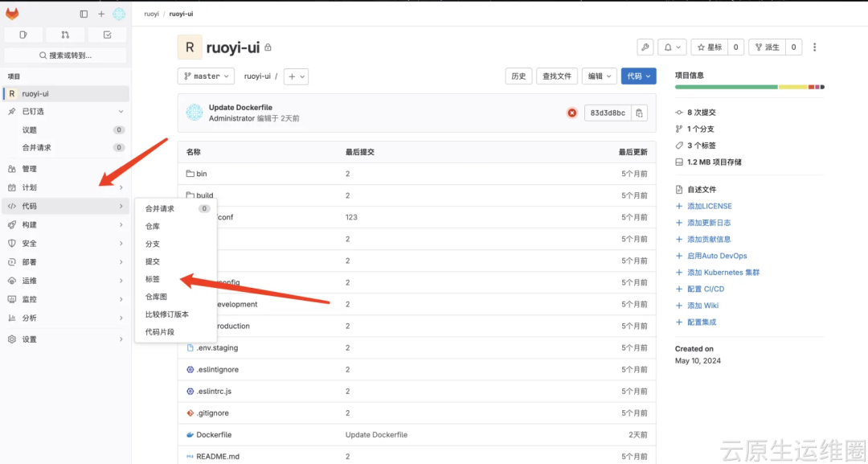Expand the 分析 sidebar section

tap(66, 318)
